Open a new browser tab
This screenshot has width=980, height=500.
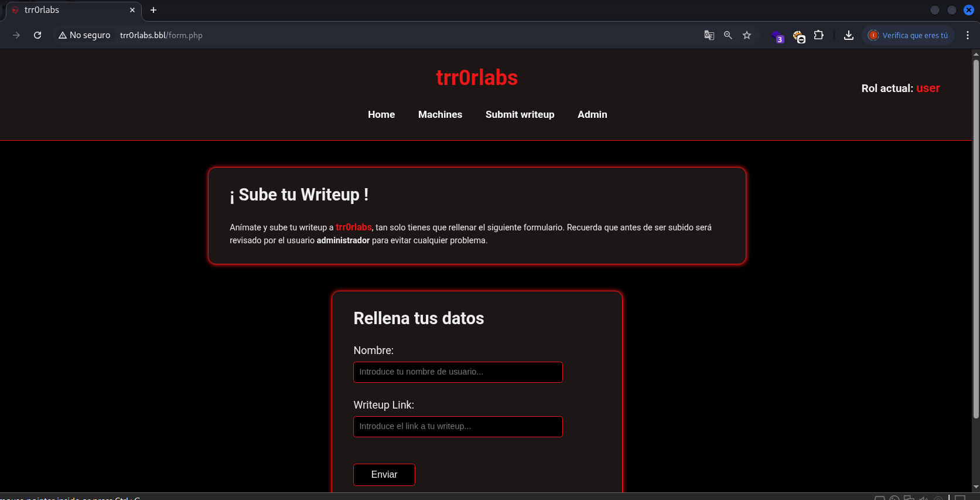tap(153, 10)
